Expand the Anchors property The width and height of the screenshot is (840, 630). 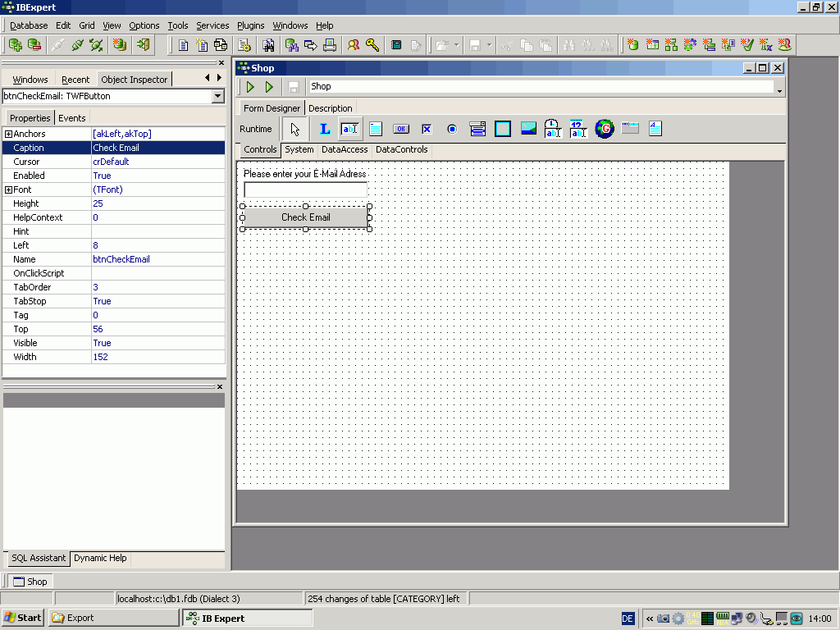[8, 134]
